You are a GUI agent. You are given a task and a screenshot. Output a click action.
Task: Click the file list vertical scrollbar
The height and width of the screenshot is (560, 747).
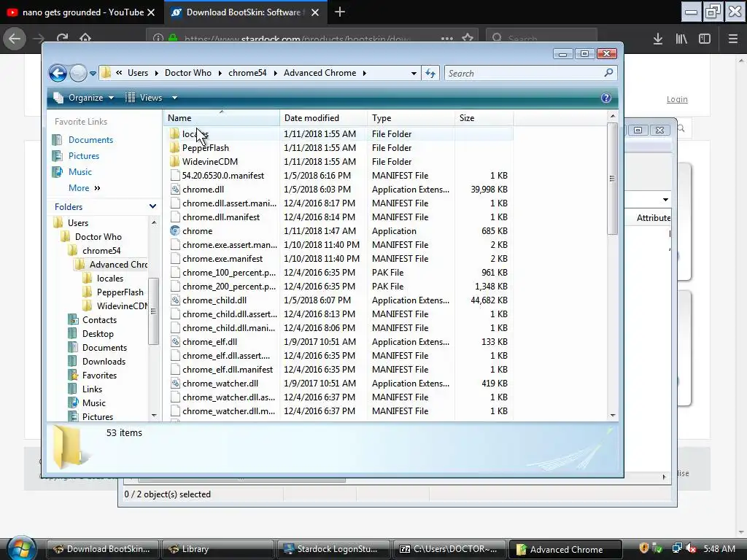click(x=612, y=179)
